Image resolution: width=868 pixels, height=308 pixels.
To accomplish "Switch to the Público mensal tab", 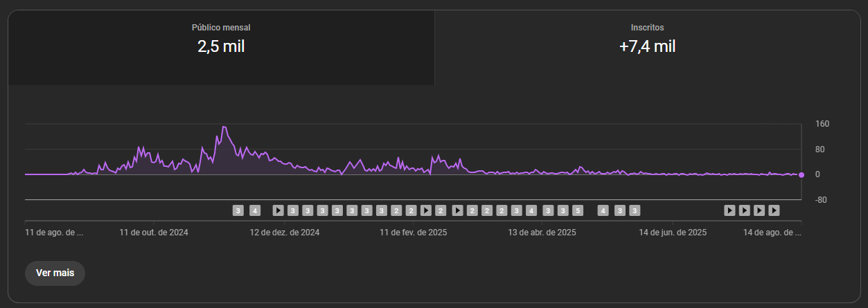I will [x=221, y=48].
